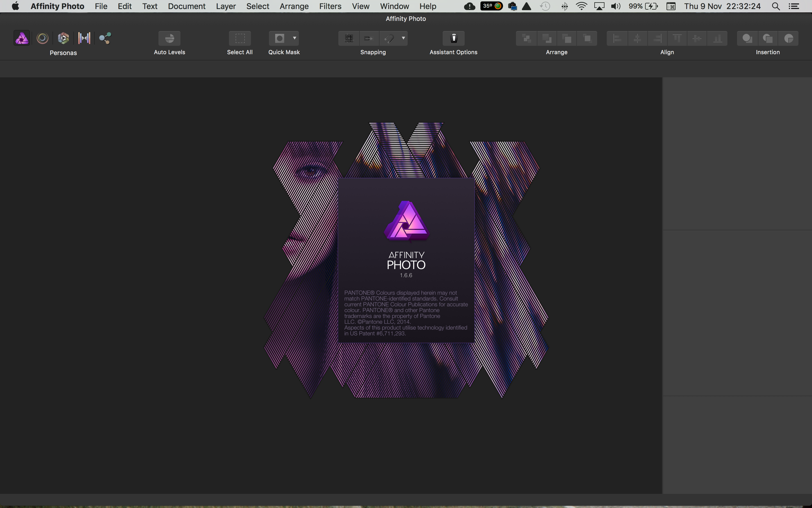Open the Affinity Photo application menu
This screenshot has width=812, height=508.
pos(58,6)
